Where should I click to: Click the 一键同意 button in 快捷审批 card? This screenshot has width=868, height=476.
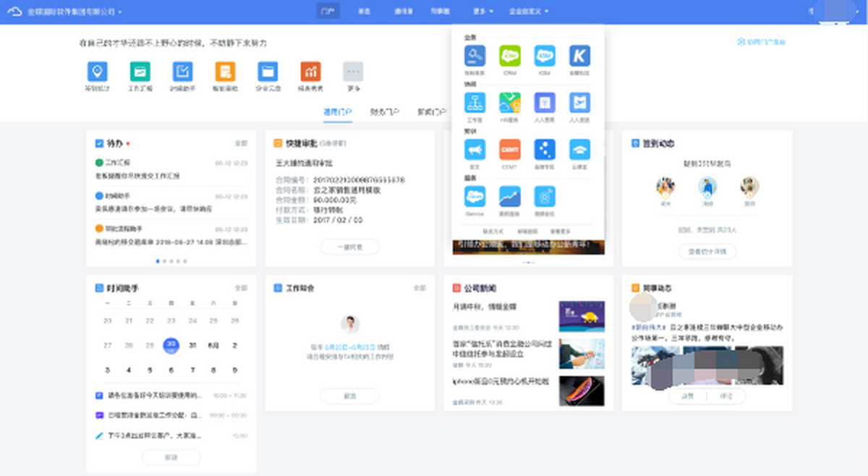tap(349, 247)
